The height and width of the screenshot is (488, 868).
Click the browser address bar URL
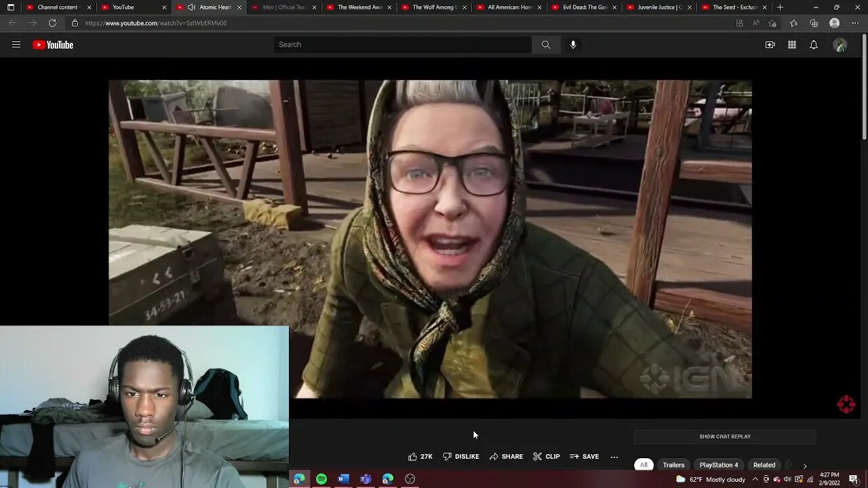156,23
